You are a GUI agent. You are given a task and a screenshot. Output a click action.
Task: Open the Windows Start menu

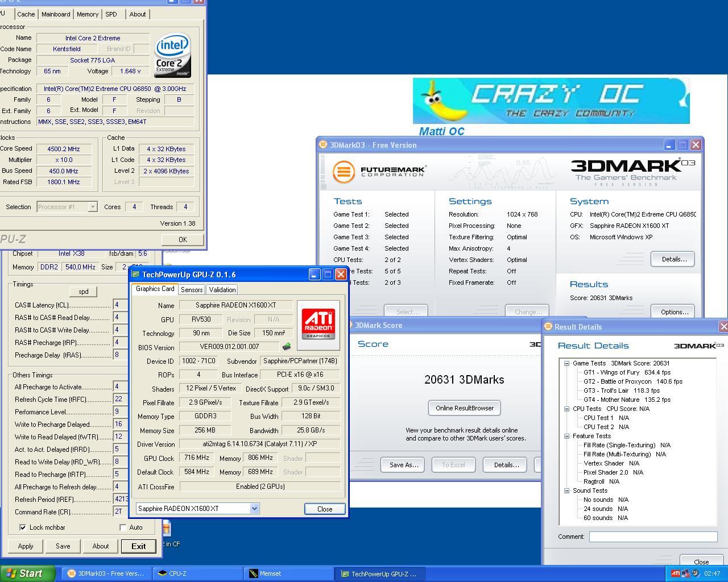click(27, 573)
